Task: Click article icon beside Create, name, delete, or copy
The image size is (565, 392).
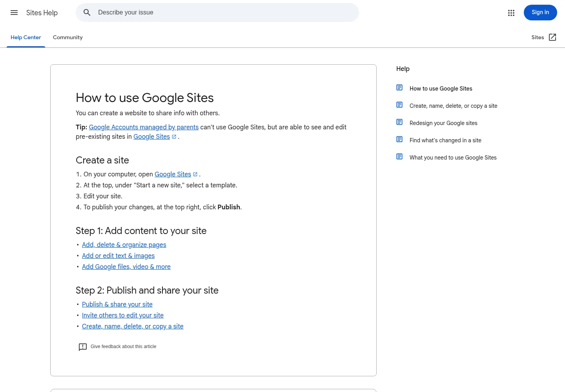Action: click(399, 105)
